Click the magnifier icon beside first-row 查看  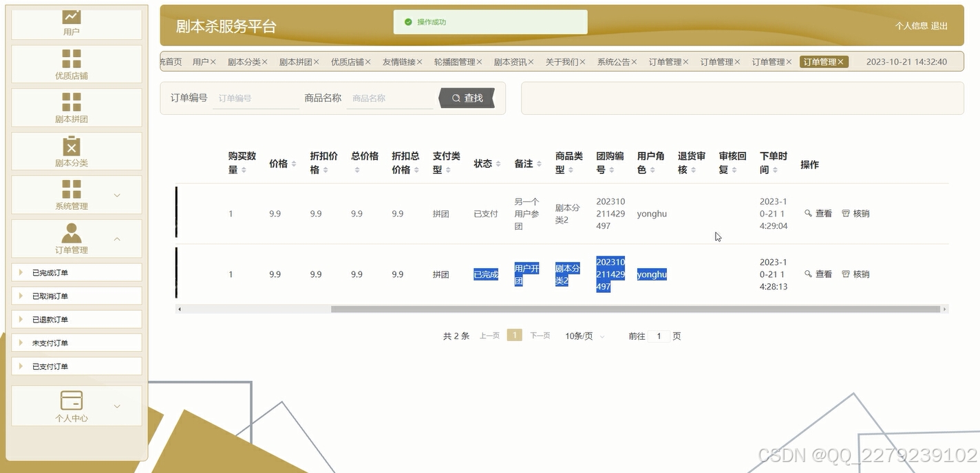(808, 213)
